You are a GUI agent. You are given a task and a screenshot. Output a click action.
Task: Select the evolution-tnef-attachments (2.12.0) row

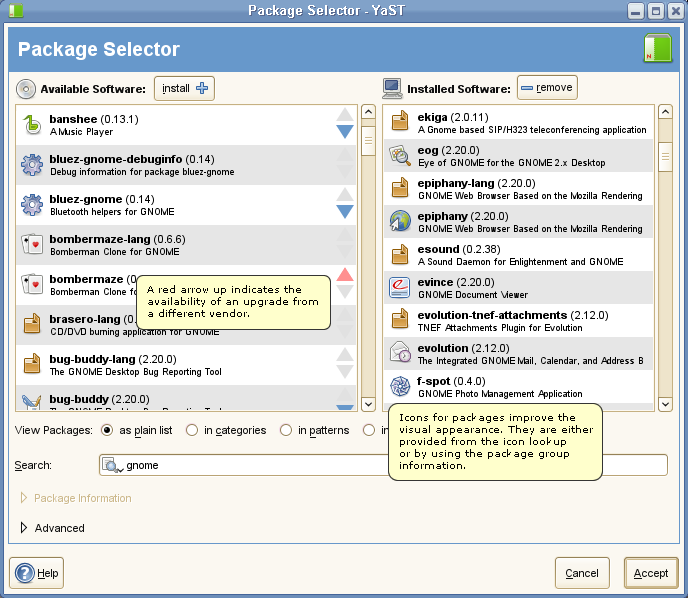coord(518,320)
